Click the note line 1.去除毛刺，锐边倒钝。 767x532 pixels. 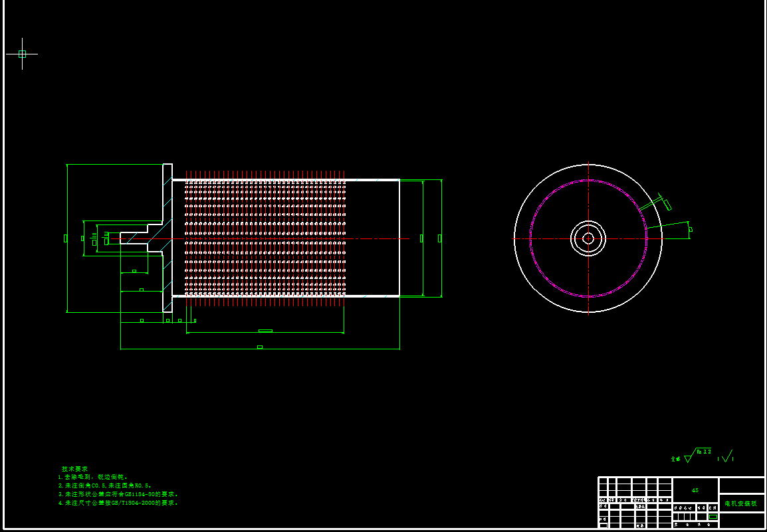93,477
